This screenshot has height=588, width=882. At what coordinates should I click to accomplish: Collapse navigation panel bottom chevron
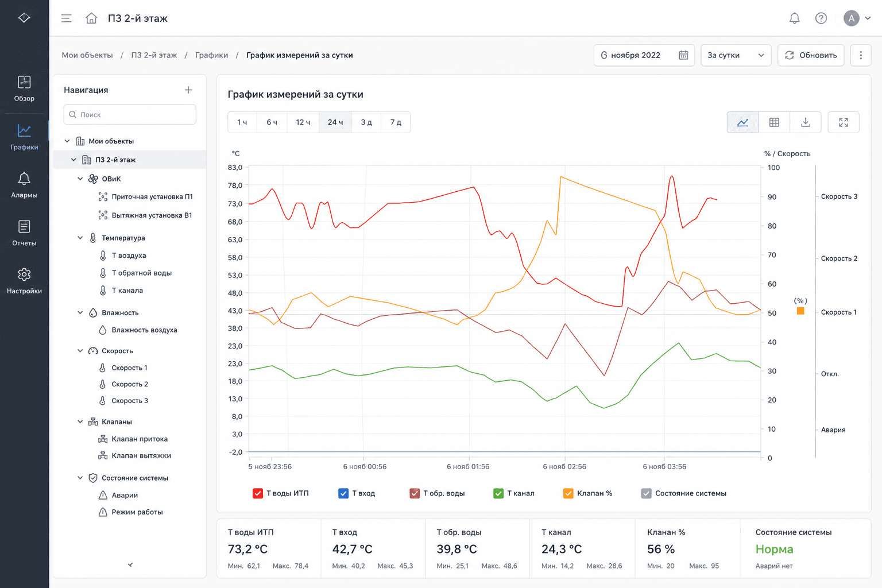(130, 565)
